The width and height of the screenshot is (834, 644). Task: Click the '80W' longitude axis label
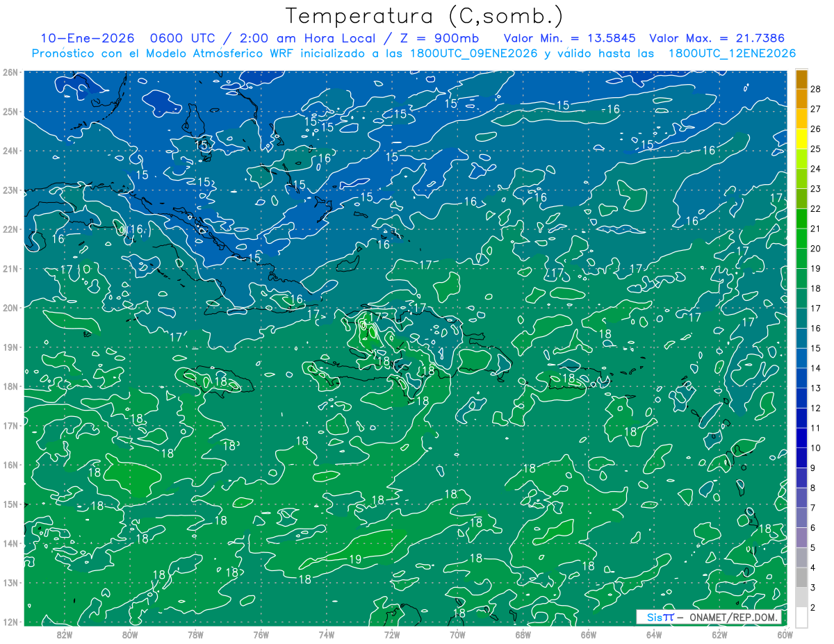130,634
